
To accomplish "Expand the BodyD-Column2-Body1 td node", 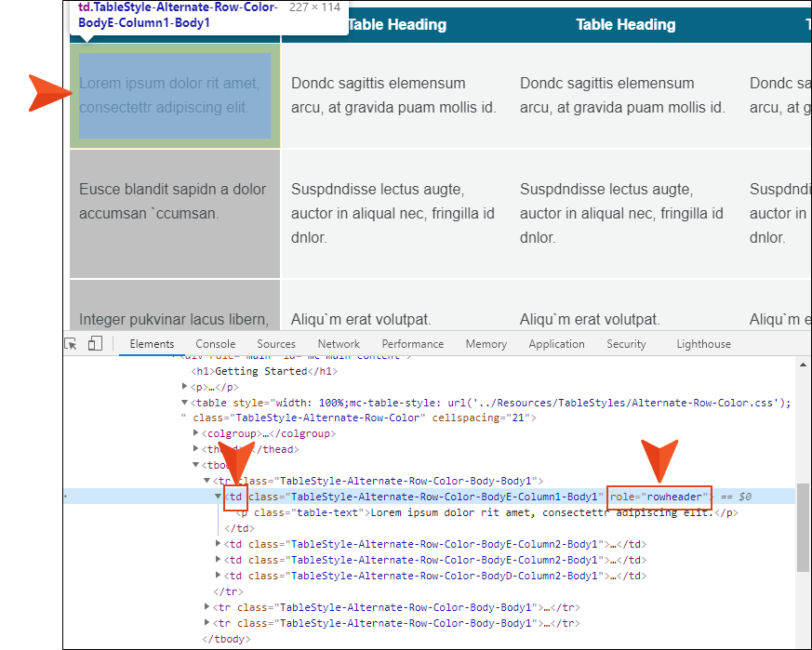I will (219, 576).
